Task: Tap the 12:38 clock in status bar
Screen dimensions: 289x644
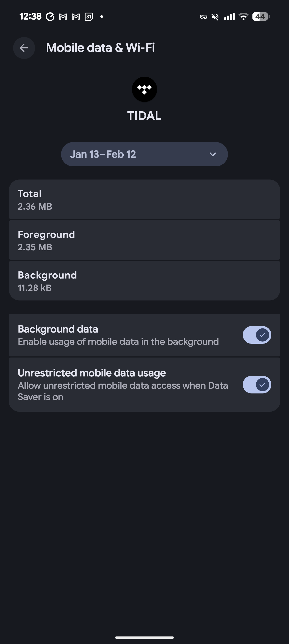Action: coord(30,17)
